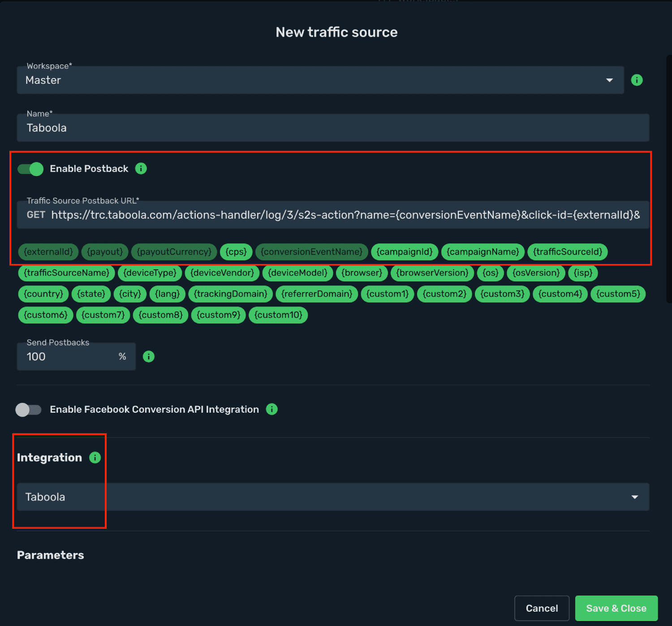
Task: Enable Facebook Conversion API Integration switch
Action: click(x=28, y=410)
